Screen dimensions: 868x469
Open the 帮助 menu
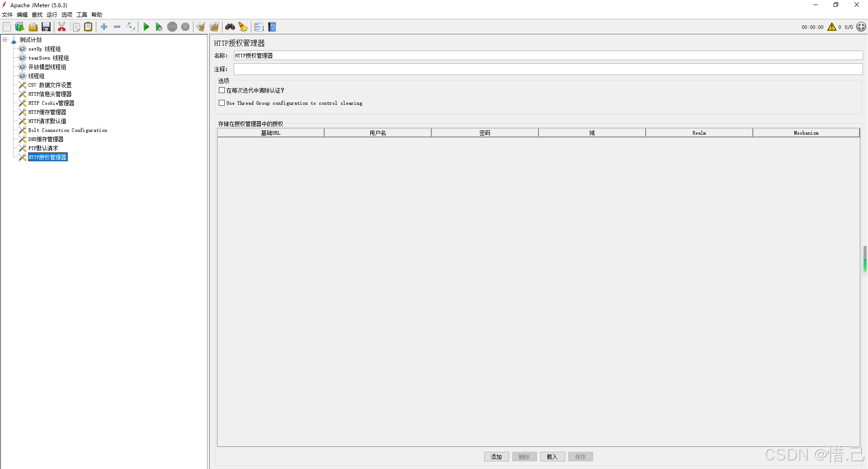(97, 15)
